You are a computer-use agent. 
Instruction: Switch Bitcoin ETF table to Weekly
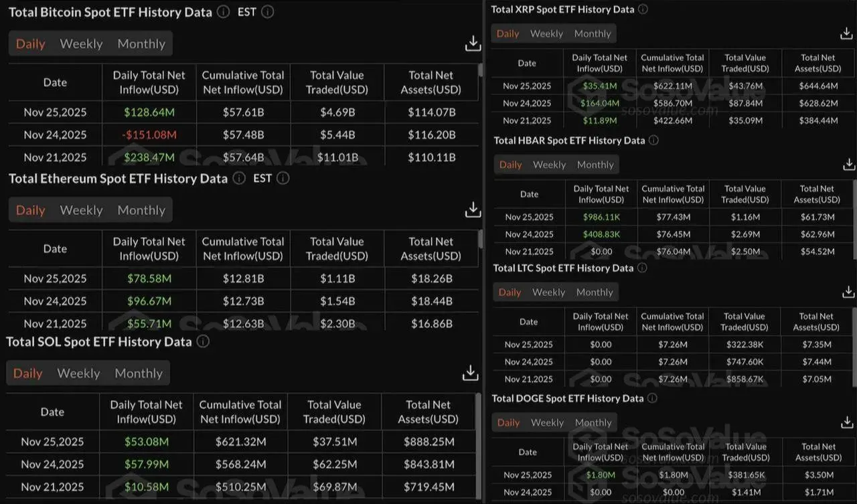pyautogui.click(x=81, y=44)
